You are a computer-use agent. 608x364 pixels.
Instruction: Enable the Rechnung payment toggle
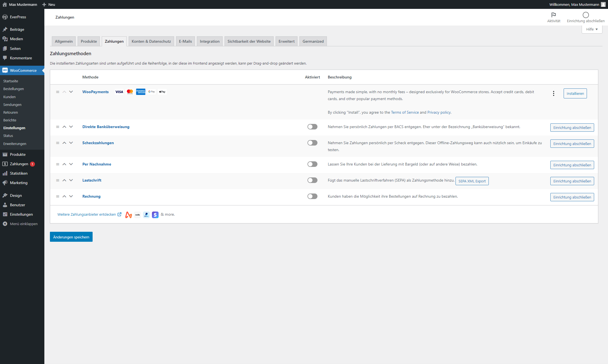click(x=312, y=196)
